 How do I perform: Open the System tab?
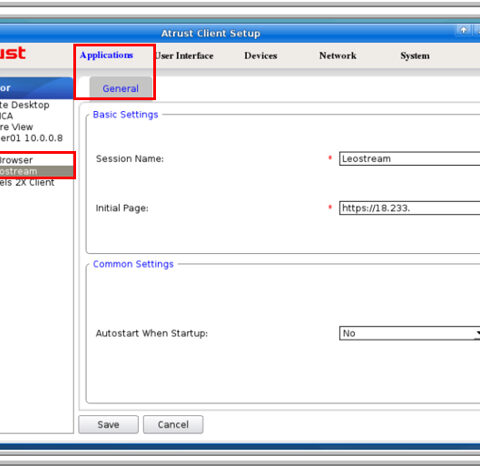point(415,56)
